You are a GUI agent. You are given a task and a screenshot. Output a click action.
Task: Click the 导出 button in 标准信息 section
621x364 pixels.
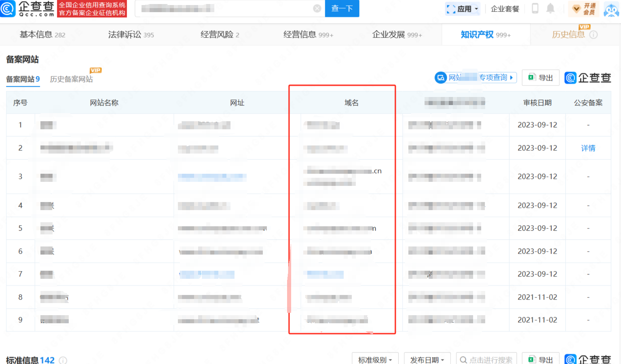pos(541,359)
